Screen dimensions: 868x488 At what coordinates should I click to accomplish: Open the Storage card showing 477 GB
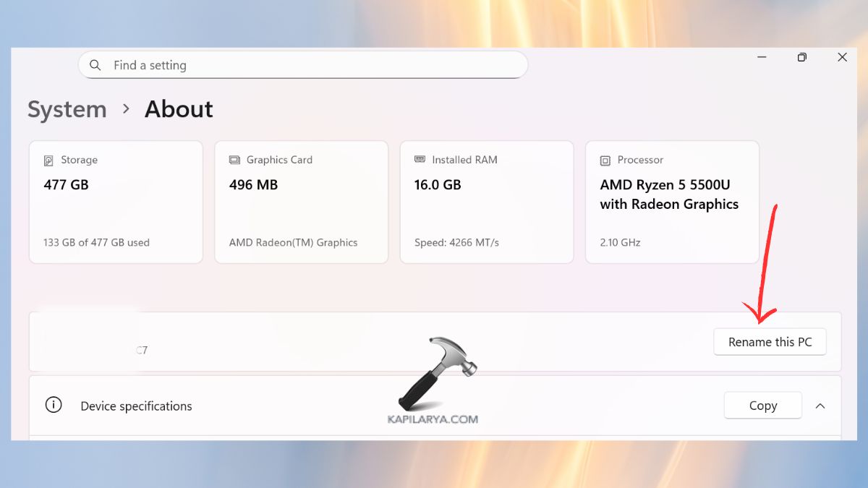point(116,202)
